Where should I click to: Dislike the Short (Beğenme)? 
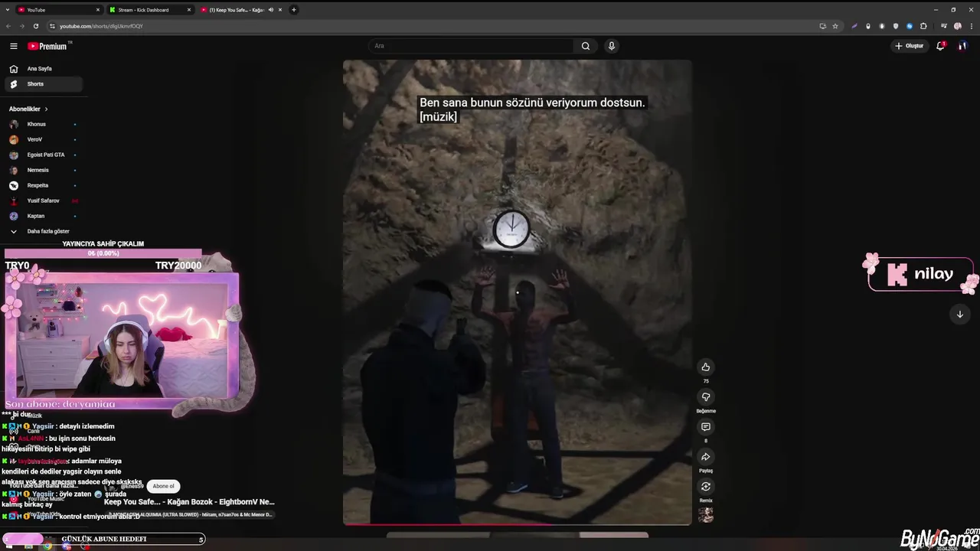pos(706,396)
